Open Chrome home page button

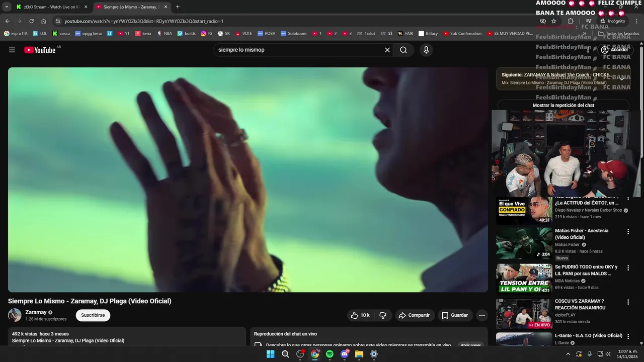pyautogui.click(x=43, y=21)
